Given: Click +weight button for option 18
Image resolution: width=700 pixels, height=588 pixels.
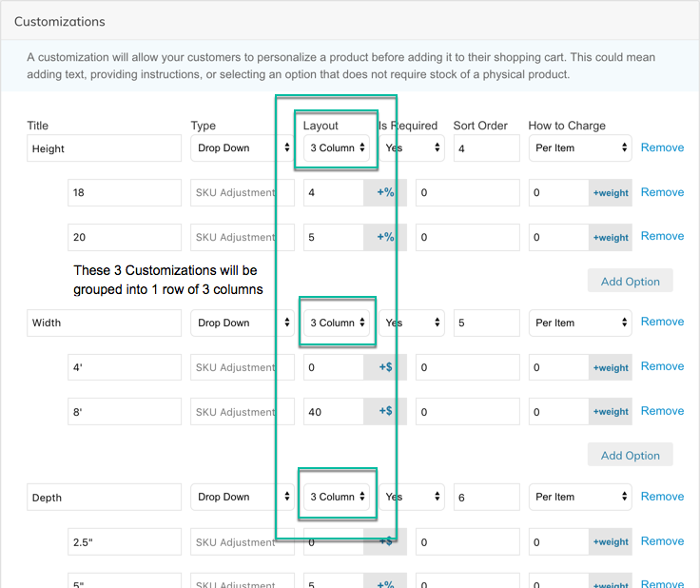Looking at the screenshot, I should (611, 193).
